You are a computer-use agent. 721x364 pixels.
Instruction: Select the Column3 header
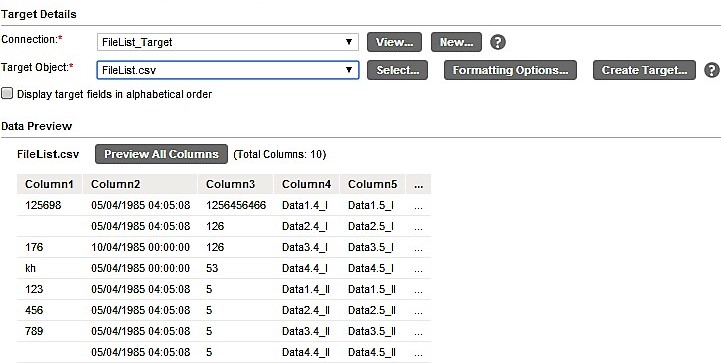click(x=236, y=184)
